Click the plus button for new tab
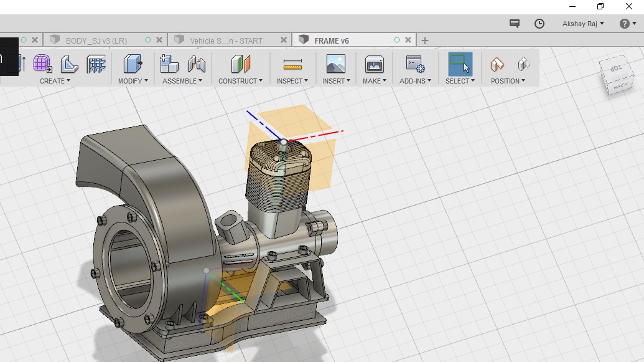Image resolution: width=644 pixels, height=362 pixels. coord(425,40)
